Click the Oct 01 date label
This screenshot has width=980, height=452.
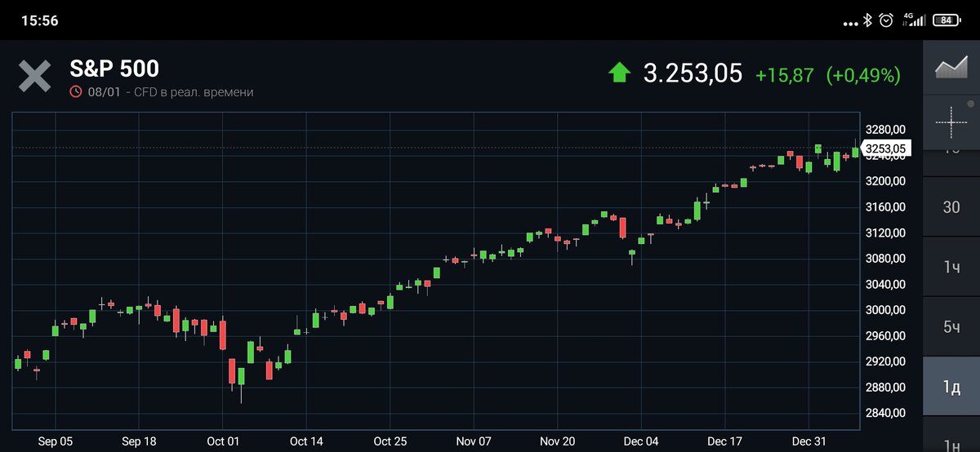[x=223, y=441]
